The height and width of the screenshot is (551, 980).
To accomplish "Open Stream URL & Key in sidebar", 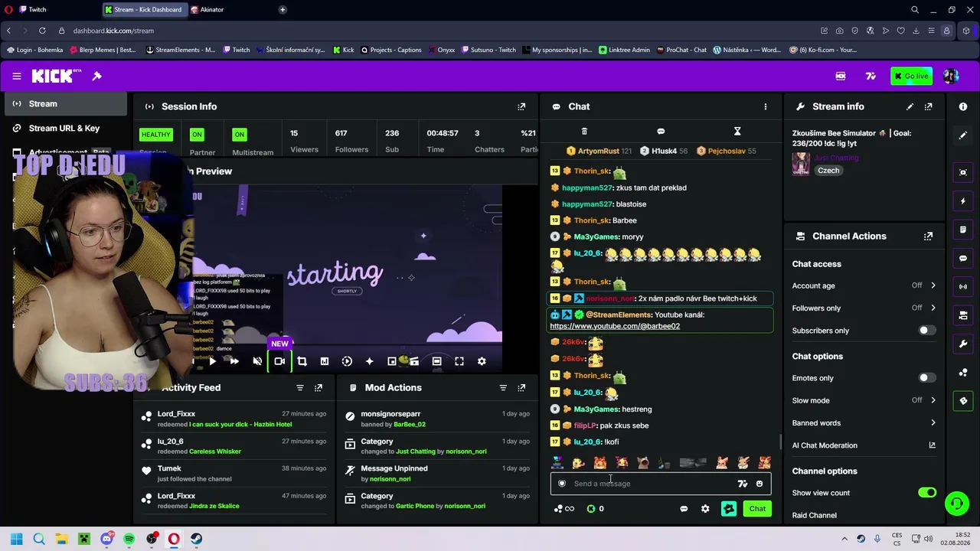I will 64,128.
